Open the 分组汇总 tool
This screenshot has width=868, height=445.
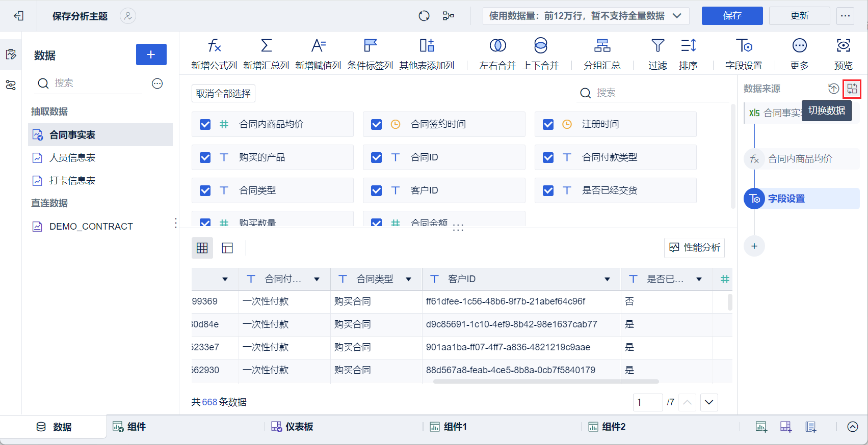coord(602,54)
